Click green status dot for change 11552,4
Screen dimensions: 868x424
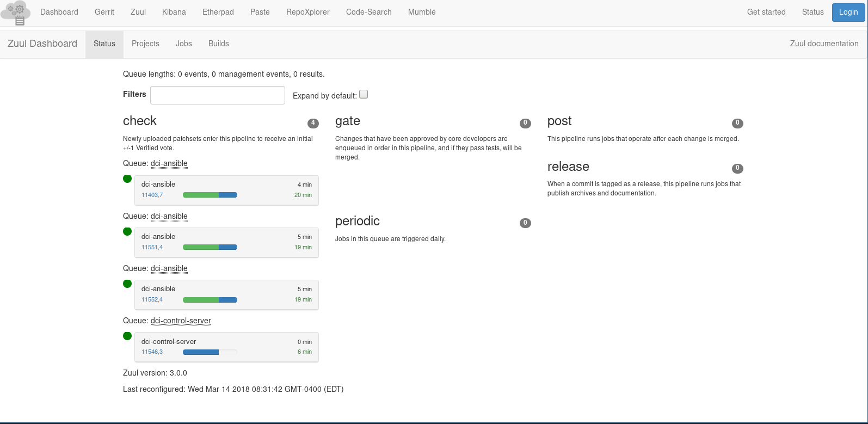(x=127, y=284)
